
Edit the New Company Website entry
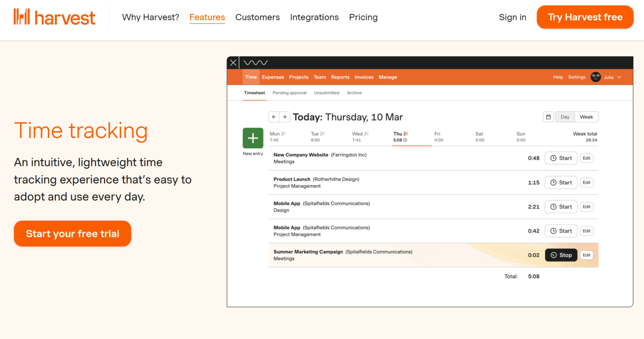(x=587, y=158)
